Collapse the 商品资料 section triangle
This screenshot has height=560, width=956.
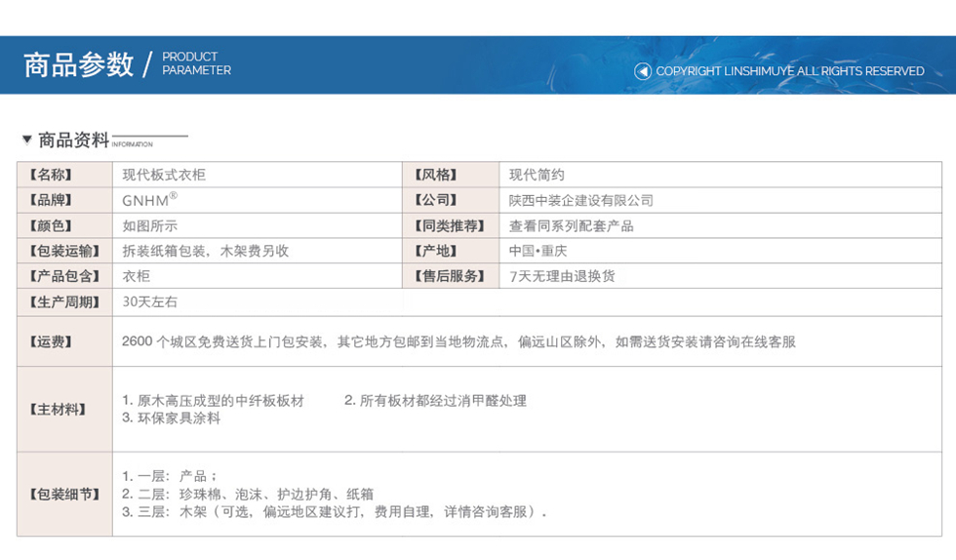coord(26,140)
